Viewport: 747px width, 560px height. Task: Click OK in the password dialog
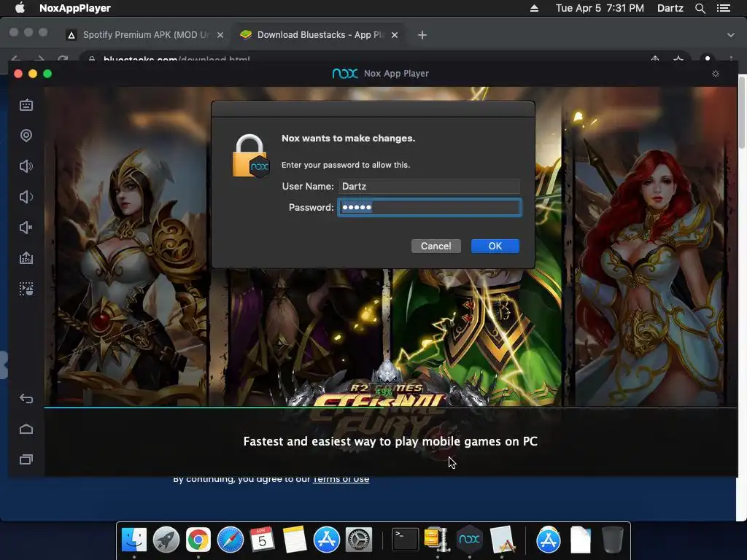(495, 246)
